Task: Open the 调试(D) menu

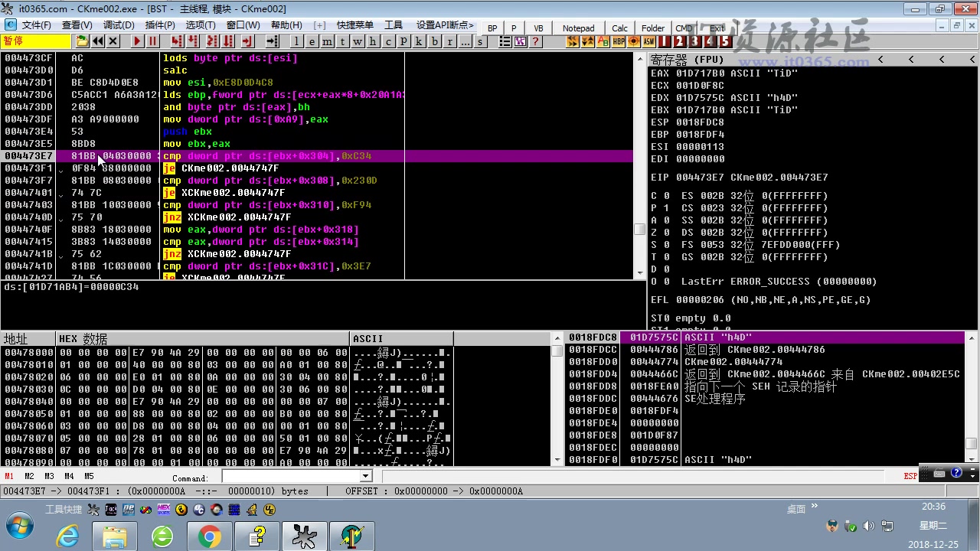Action: (x=119, y=25)
